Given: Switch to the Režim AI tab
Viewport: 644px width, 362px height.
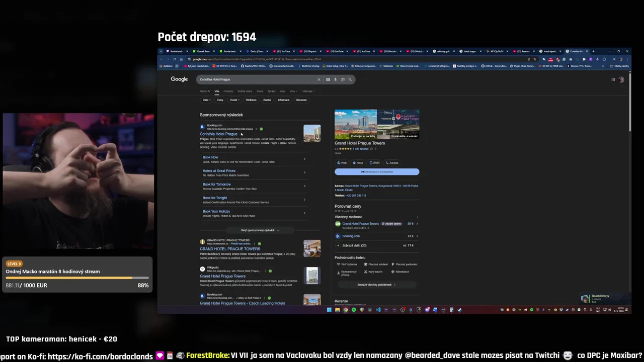Looking at the screenshot, I should tap(205, 91).
